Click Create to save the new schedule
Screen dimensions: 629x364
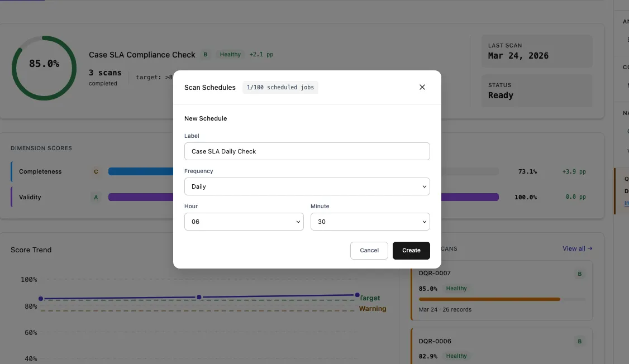point(411,251)
